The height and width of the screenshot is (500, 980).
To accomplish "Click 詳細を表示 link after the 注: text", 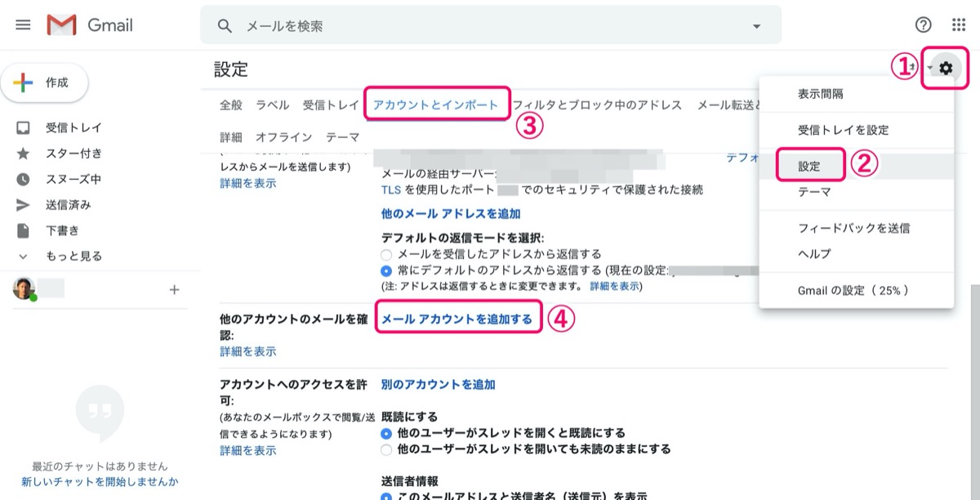I will 614,287.
